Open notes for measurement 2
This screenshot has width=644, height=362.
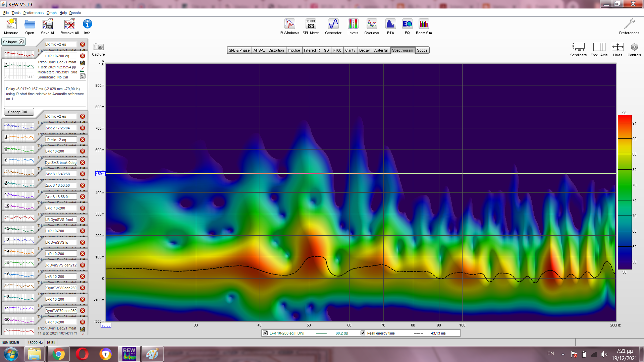[x=83, y=76]
